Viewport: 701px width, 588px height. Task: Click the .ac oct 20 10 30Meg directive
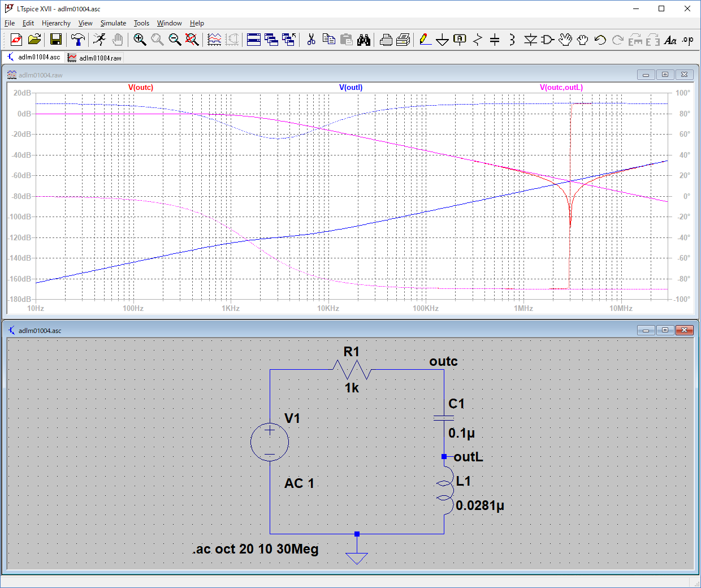click(256, 549)
